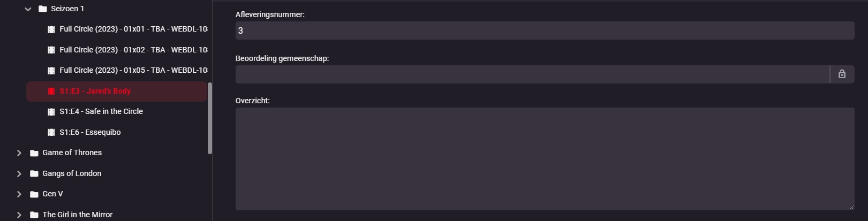The width and height of the screenshot is (868, 221).
Task: Click the film icon beside the 01x01 episode
Action: (51, 29)
